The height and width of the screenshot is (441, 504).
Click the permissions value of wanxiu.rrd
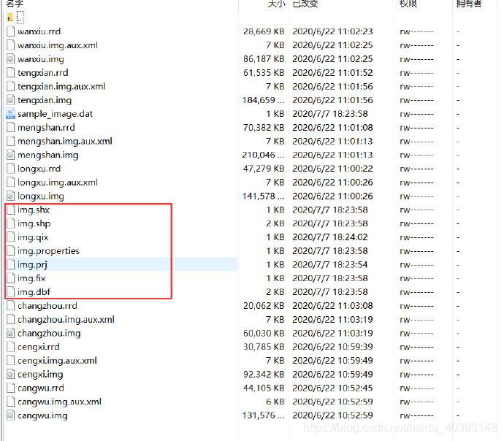click(416, 32)
